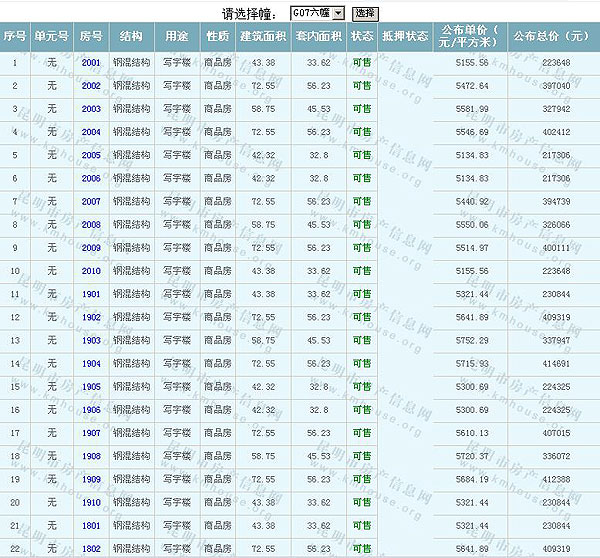Screen dimensions: 600x558
Task: Click the 选择 button
Action: pos(364,13)
